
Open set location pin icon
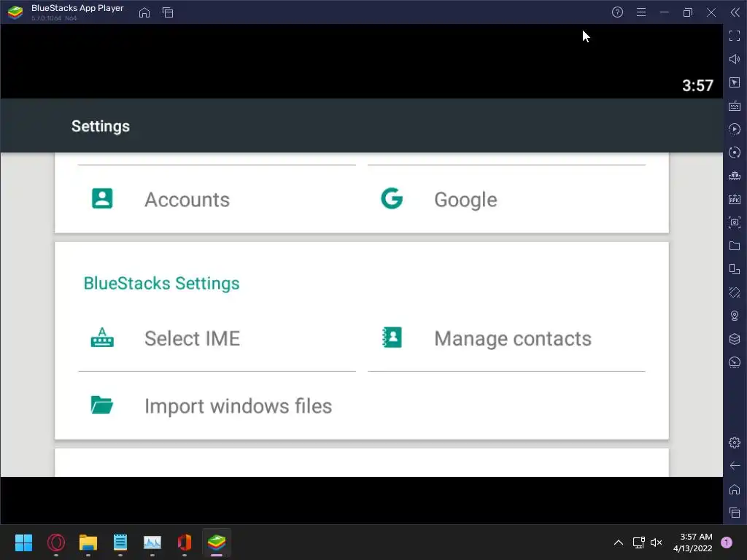[735, 316]
